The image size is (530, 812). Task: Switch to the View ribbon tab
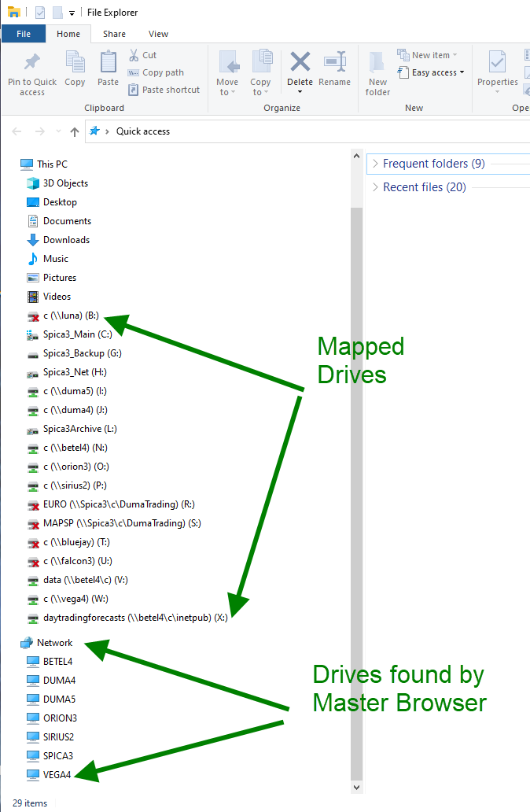(158, 34)
